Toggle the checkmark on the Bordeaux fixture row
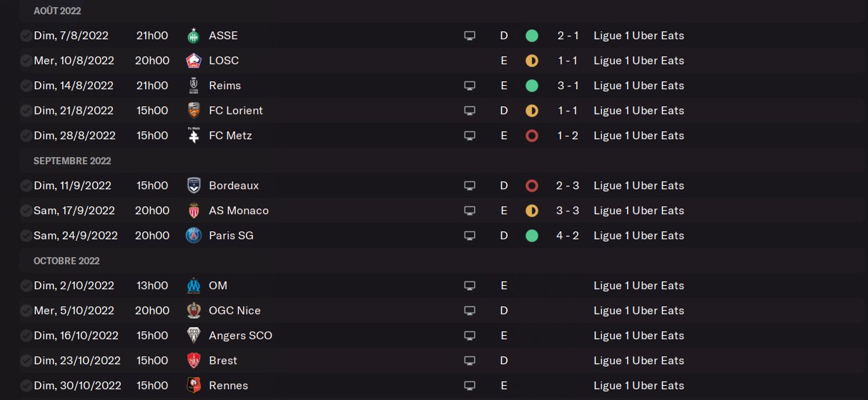 coord(26,186)
